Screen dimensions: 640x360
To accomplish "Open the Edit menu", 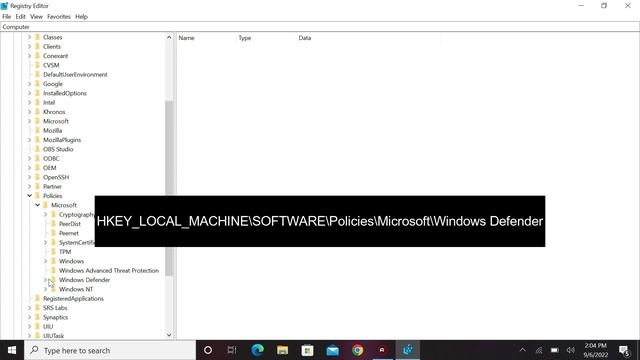I will pos(20,17).
